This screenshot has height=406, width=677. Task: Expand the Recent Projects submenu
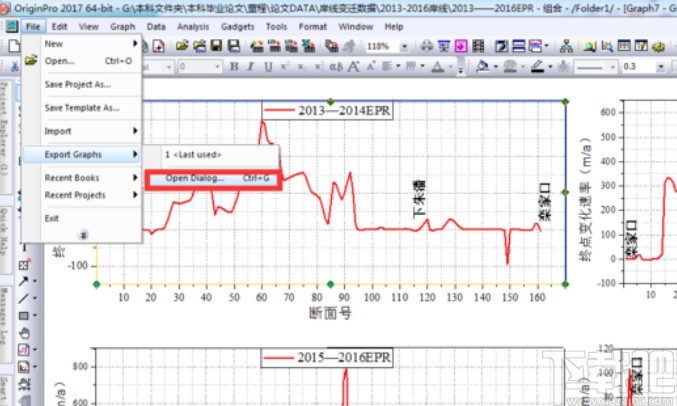pyautogui.click(x=82, y=195)
